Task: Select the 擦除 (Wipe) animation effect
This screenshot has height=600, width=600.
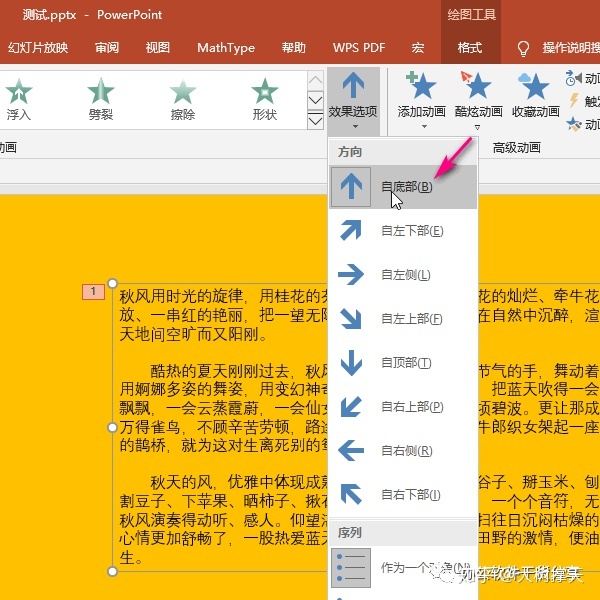Action: point(183,99)
